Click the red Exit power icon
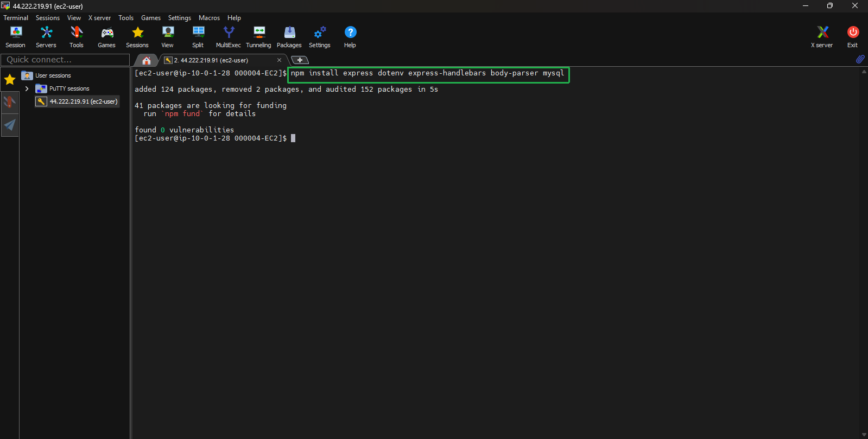This screenshot has height=439, width=868. pos(853,37)
